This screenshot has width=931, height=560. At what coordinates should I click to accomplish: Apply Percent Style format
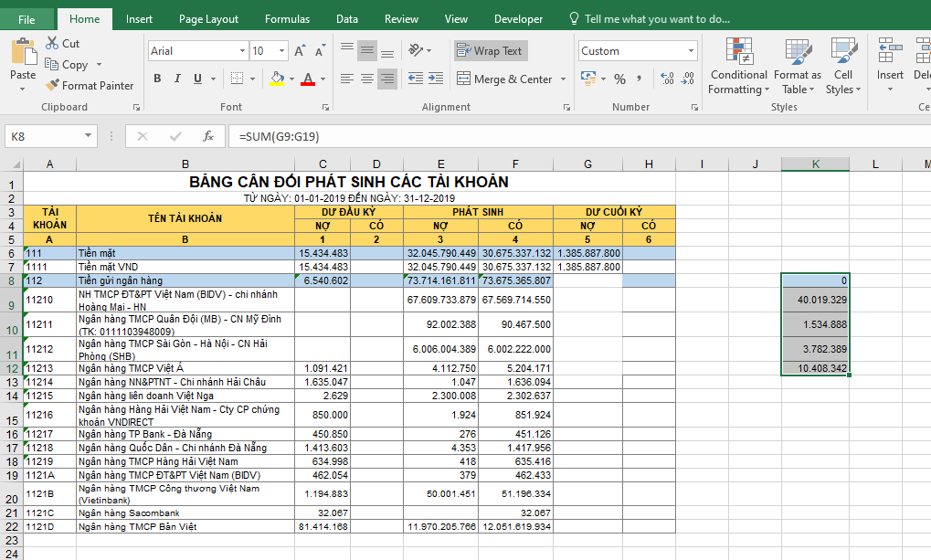click(620, 79)
